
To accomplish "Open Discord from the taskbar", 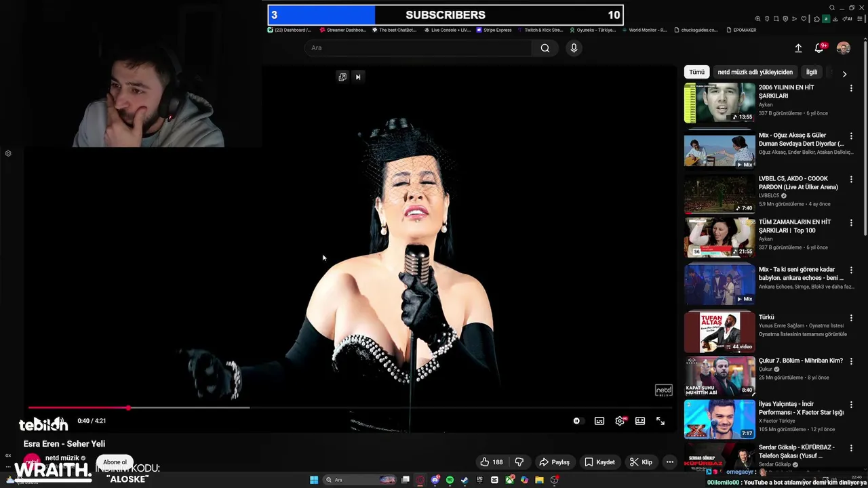I will [435, 480].
